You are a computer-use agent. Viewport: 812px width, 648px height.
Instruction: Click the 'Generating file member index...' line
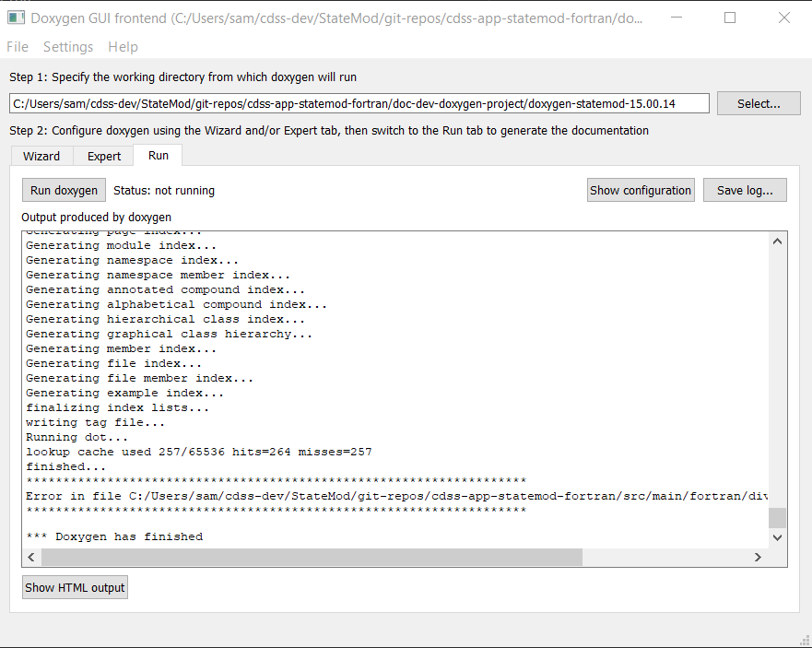(x=140, y=378)
